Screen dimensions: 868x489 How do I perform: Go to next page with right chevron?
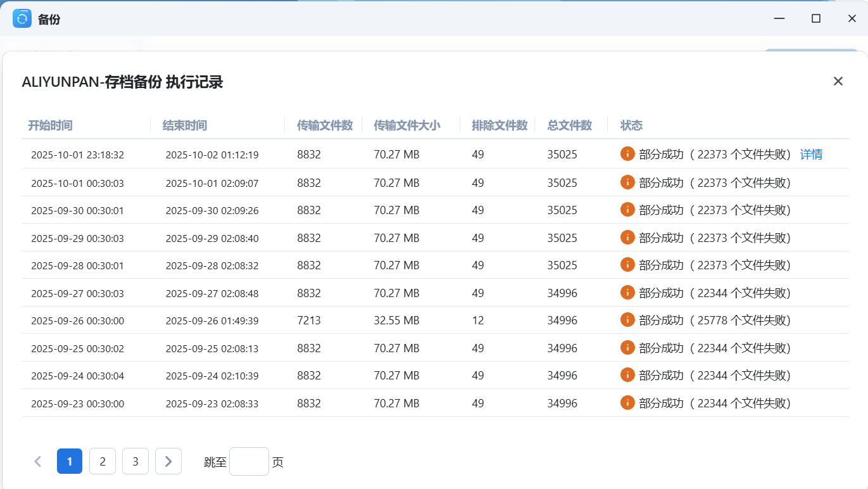[x=168, y=461]
